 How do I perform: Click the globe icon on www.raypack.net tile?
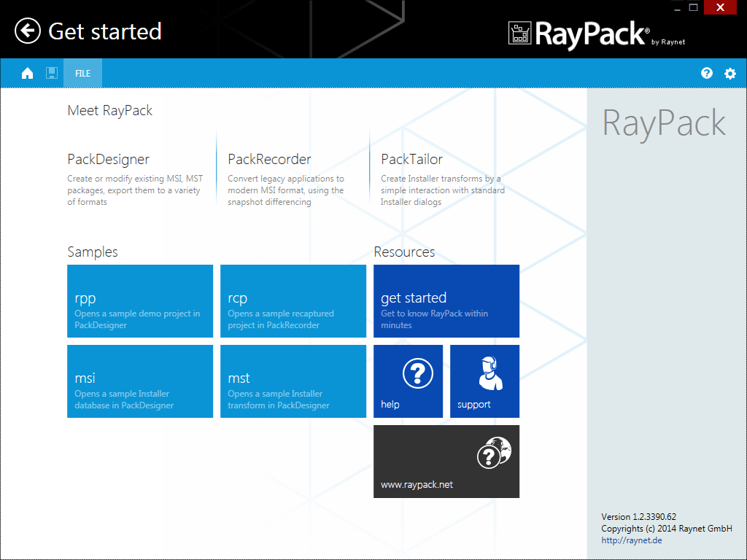point(494,451)
